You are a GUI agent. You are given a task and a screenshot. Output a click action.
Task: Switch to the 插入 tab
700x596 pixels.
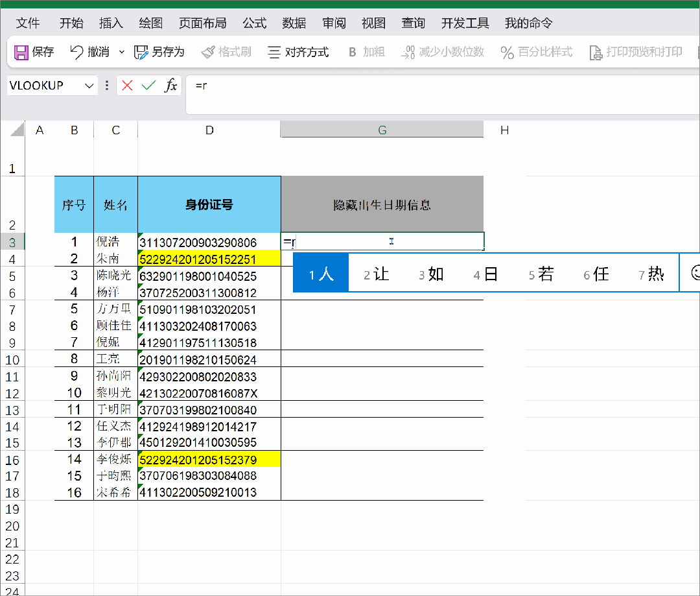111,23
